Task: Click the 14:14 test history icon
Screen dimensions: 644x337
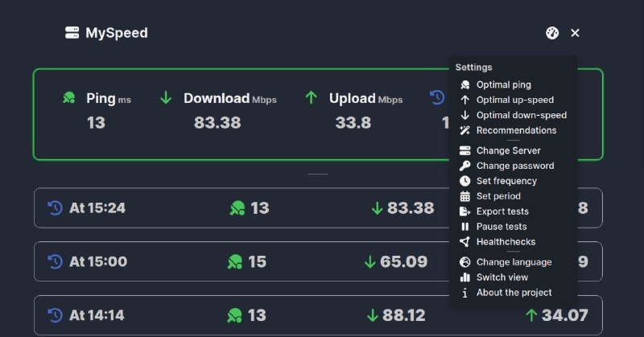Action: pyautogui.click(x=56, y=314)
